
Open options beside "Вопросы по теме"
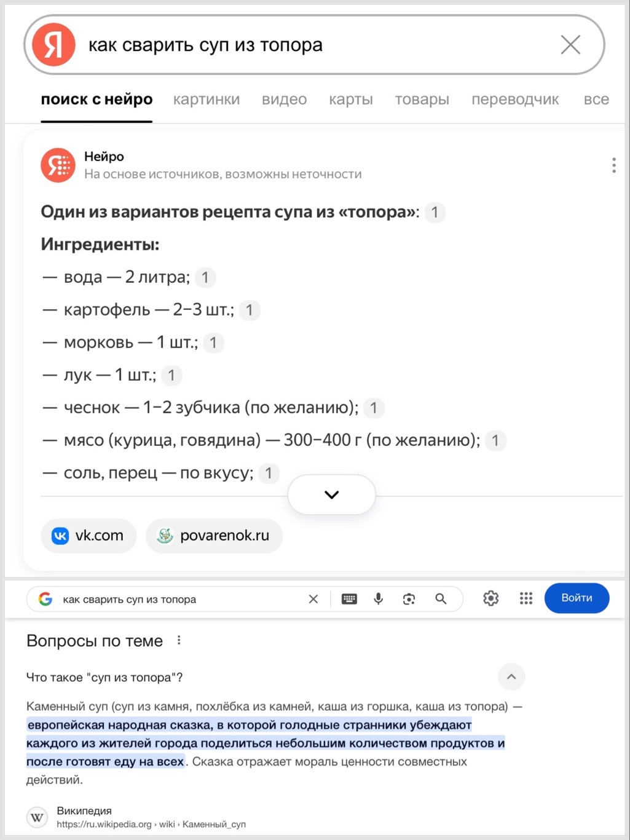[179, 640]
